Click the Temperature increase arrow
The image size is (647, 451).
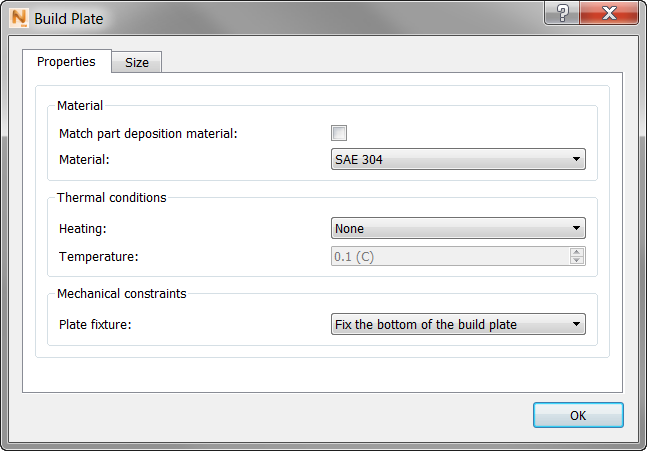[x=577, y=252]
